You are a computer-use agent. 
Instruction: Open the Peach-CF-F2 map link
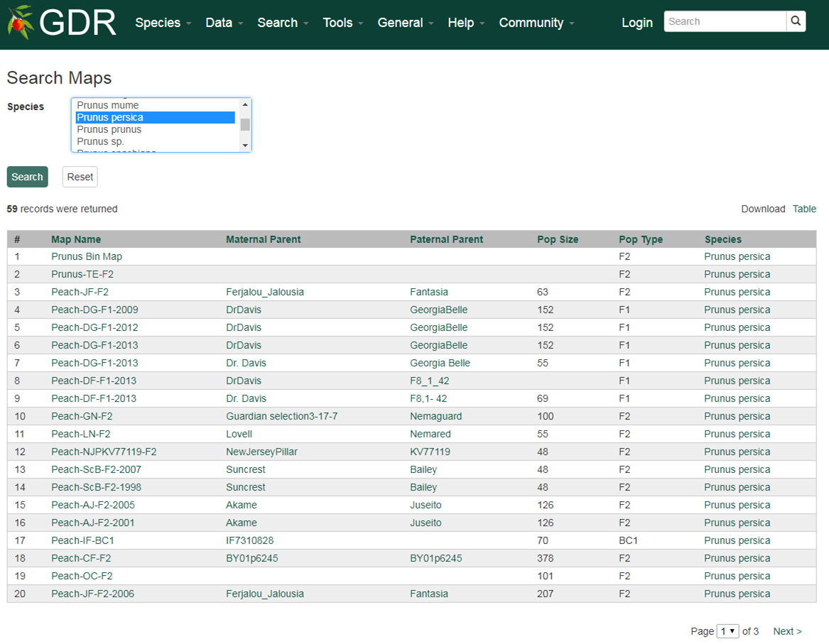pyautogui.click(x=81, y=558)
